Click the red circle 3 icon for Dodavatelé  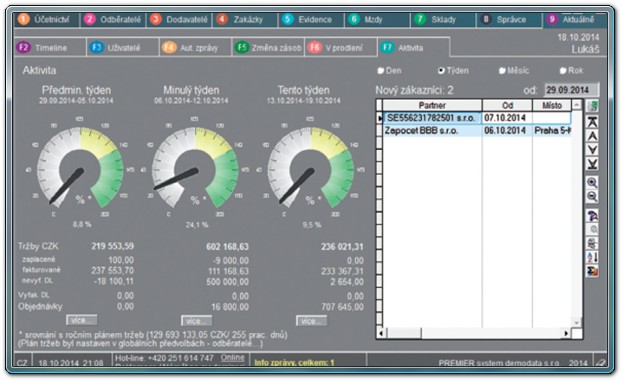click(x=156, y=19)
